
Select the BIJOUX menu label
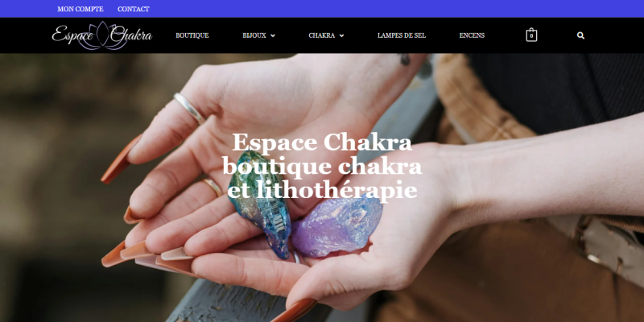point(254,35)
